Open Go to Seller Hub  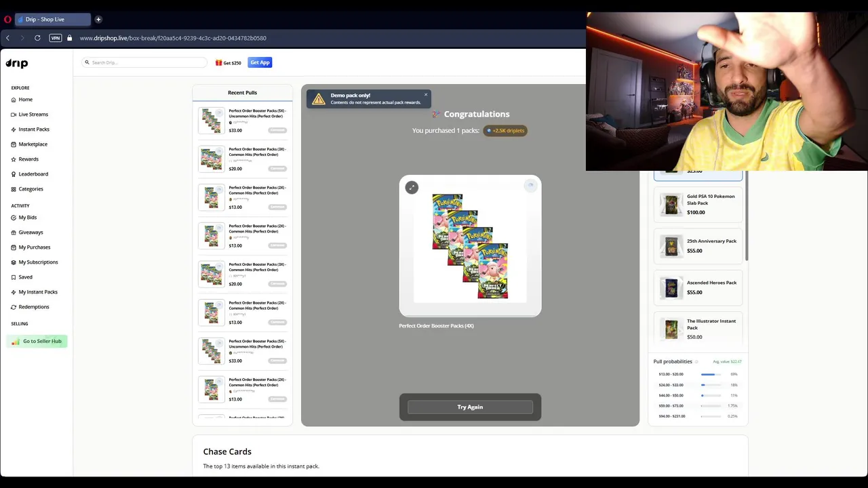pyautogui.click(x=37, y=342)
